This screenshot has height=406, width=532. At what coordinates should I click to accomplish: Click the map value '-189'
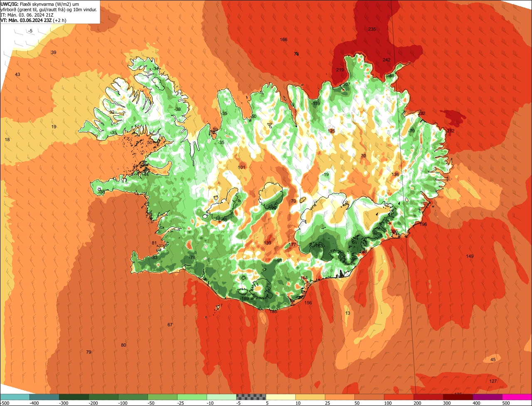pyautogui.click(x=244, y=298)
